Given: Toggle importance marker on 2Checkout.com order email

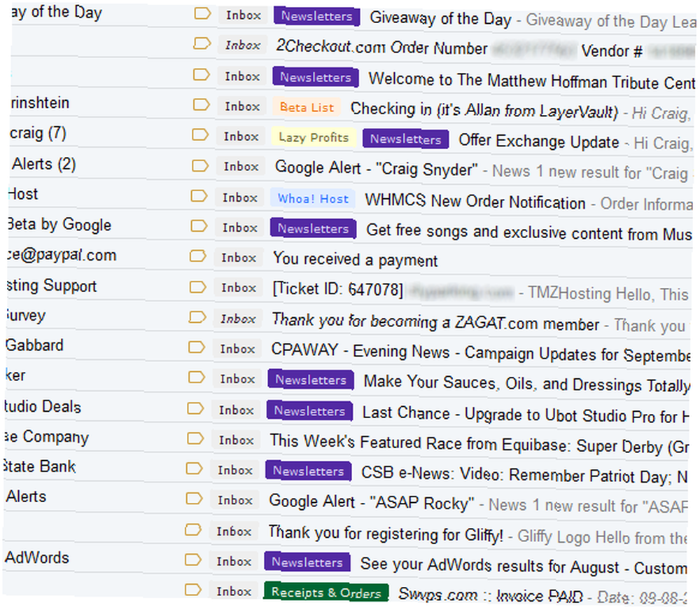Looking at the screenshot, I should [x=202, y=43].
